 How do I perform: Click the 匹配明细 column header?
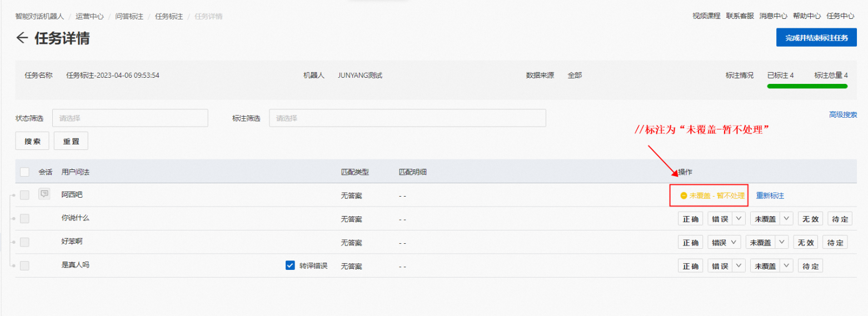point(413,172)
